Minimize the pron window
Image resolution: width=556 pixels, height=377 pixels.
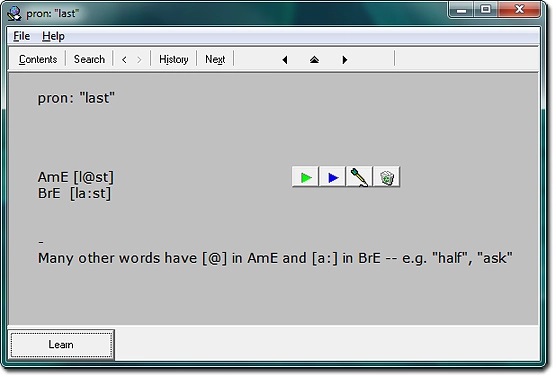(x=461, y=10)
